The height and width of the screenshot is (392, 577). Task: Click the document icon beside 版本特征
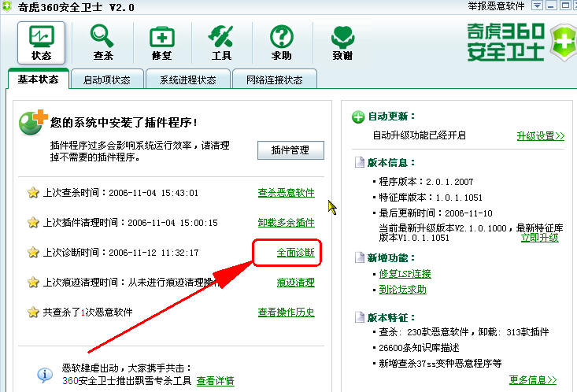pos(359,317)
